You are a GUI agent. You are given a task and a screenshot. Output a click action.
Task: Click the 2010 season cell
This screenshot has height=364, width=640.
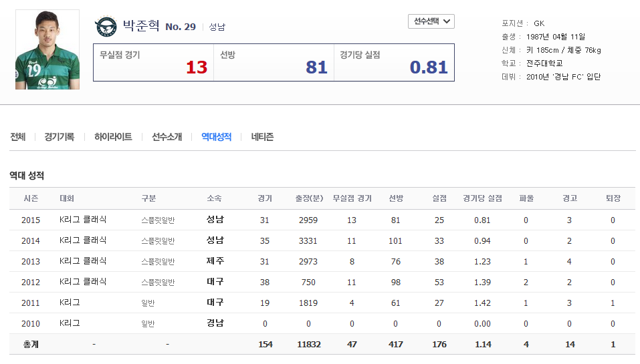(31, 324)
